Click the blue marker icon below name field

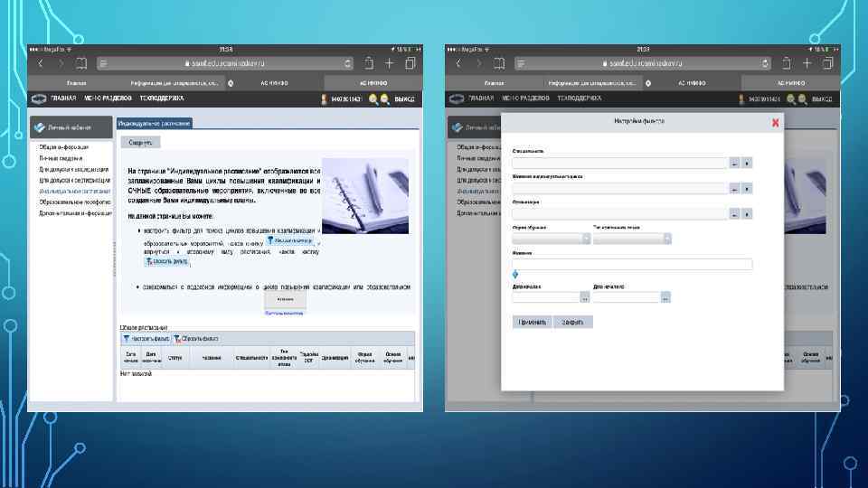tap(515, 274)
